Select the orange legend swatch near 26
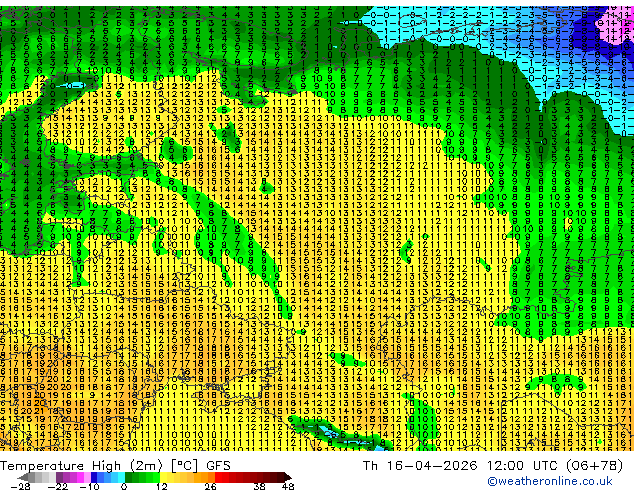634x490 pixels. 211,477
